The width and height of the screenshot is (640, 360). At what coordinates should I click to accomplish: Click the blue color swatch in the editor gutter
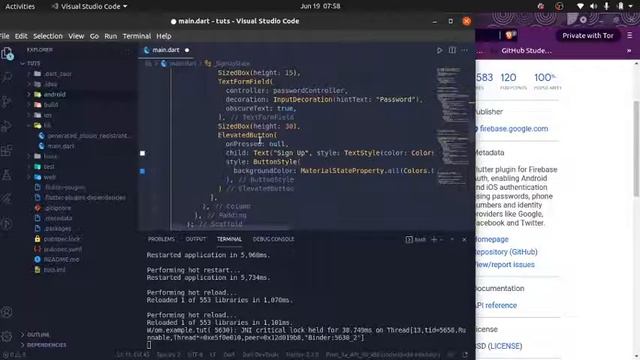click(142, 171)
